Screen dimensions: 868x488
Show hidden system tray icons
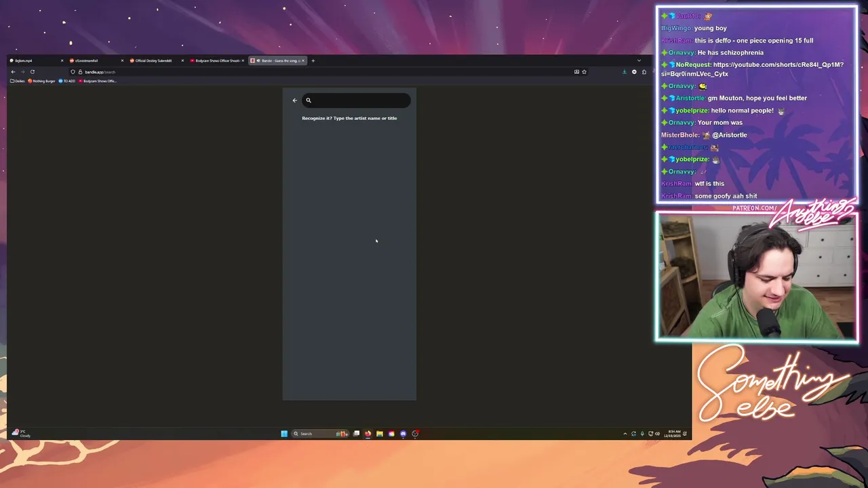(x=625, y=434)
